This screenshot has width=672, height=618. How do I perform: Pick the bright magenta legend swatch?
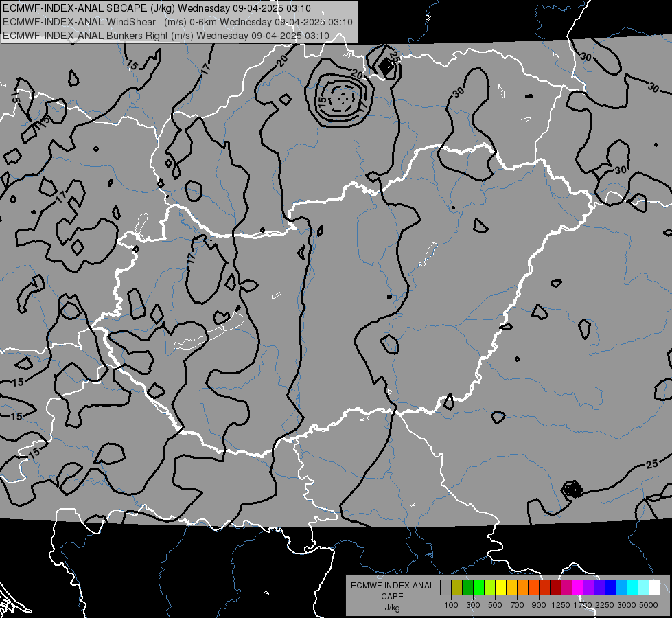(x=578, y=588)
